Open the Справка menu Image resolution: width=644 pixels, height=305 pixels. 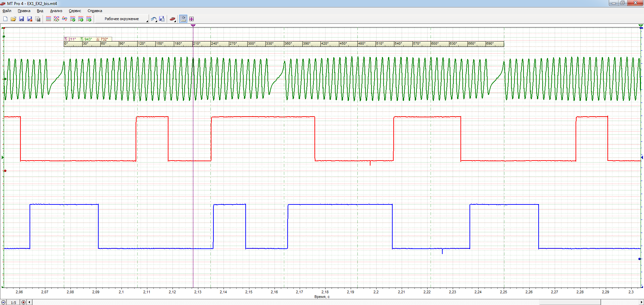pos(95,11)
